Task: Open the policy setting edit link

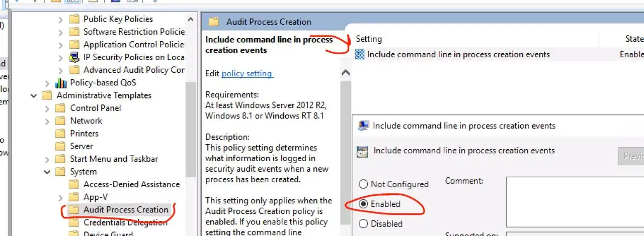Action: 247,73
